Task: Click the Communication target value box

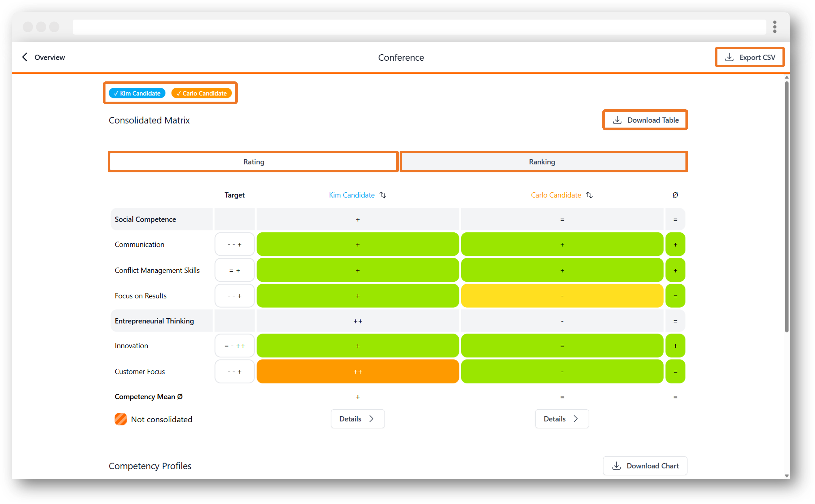Action: point(234,244)
